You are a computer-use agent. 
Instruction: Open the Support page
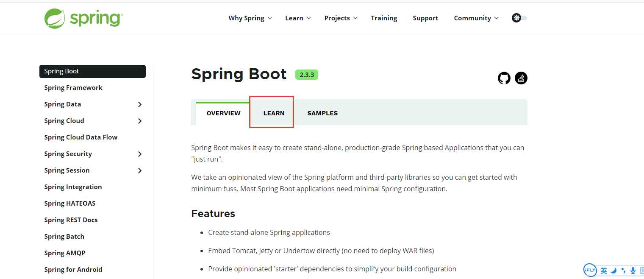coord(425,18)
